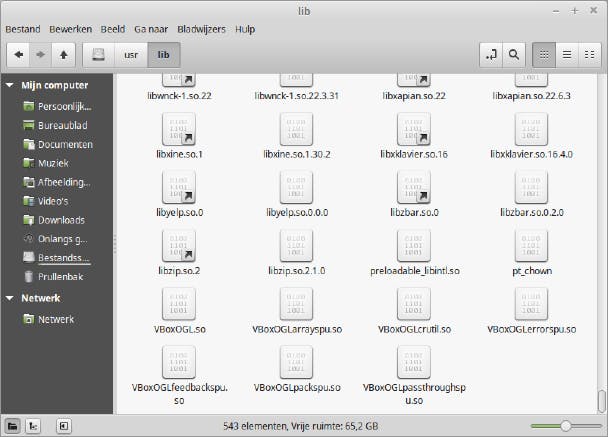Open Onlangs gebruikt in the sidebar
The image size is (608, 437).
[x=55, y=239]
